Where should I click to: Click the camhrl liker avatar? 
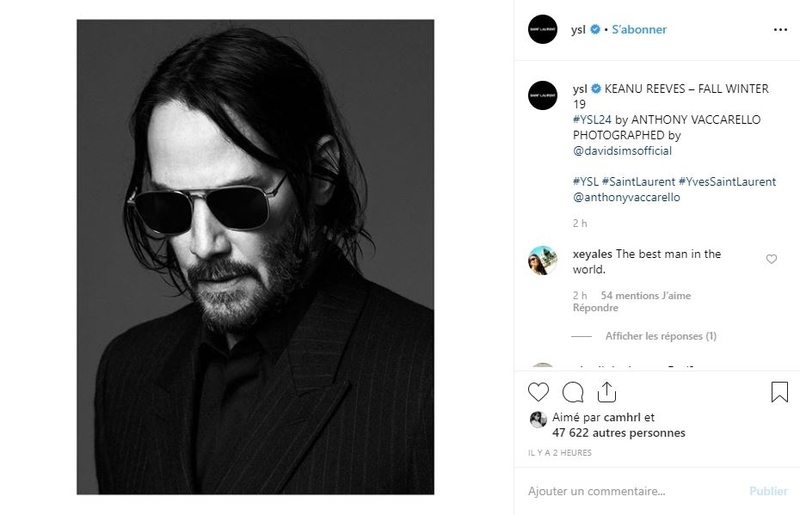[x=538, y=420]
